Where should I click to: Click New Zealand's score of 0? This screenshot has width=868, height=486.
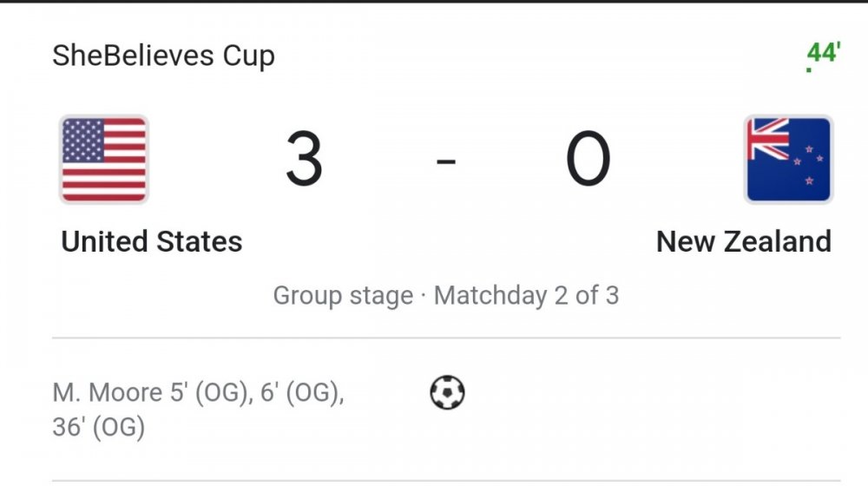coord(589,160)
